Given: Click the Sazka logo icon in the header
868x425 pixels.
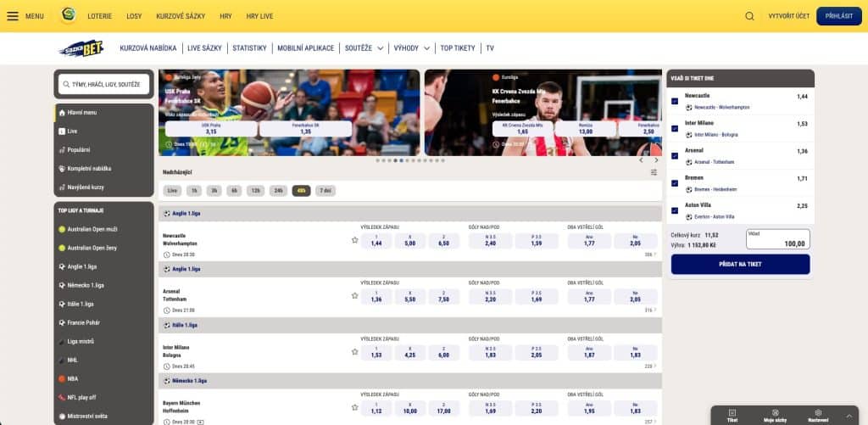Looking at the screenshot, I should point(69,16).
